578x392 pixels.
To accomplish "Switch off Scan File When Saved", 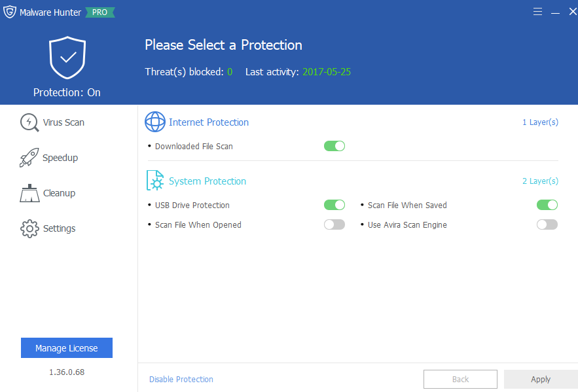I will pyautogui.click(x=547, y=205).
